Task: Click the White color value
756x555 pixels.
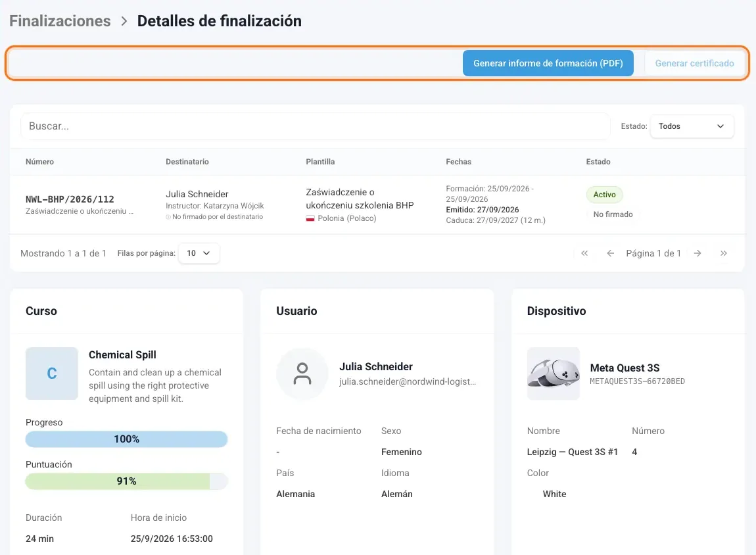Action: (554, 494)
